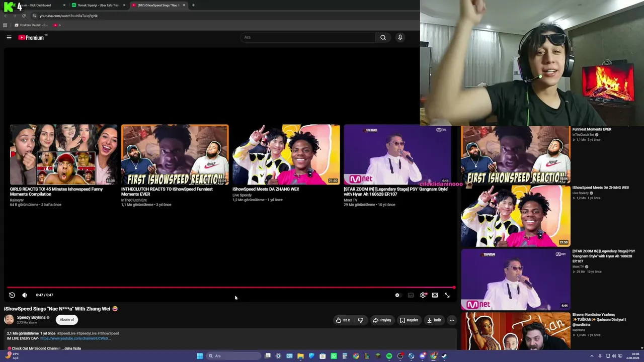Seek on the red video progress bar

[231, 288]
